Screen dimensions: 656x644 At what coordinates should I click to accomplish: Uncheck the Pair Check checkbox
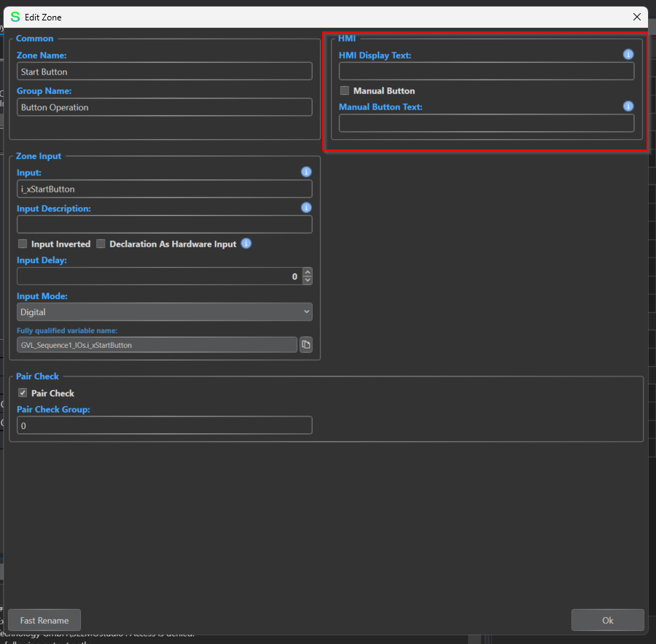click(x=23, y=393)
